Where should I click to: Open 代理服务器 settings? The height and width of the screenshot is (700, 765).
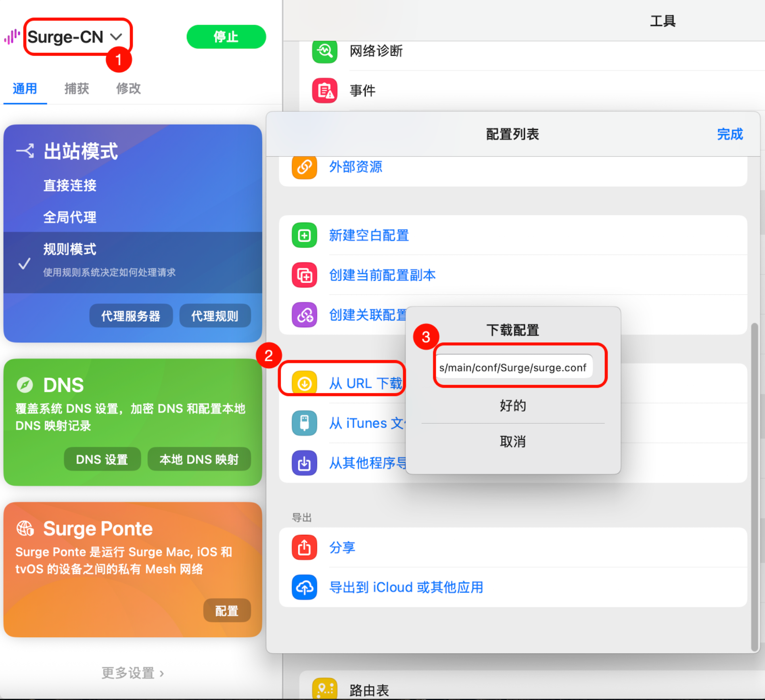pos(131,316)
